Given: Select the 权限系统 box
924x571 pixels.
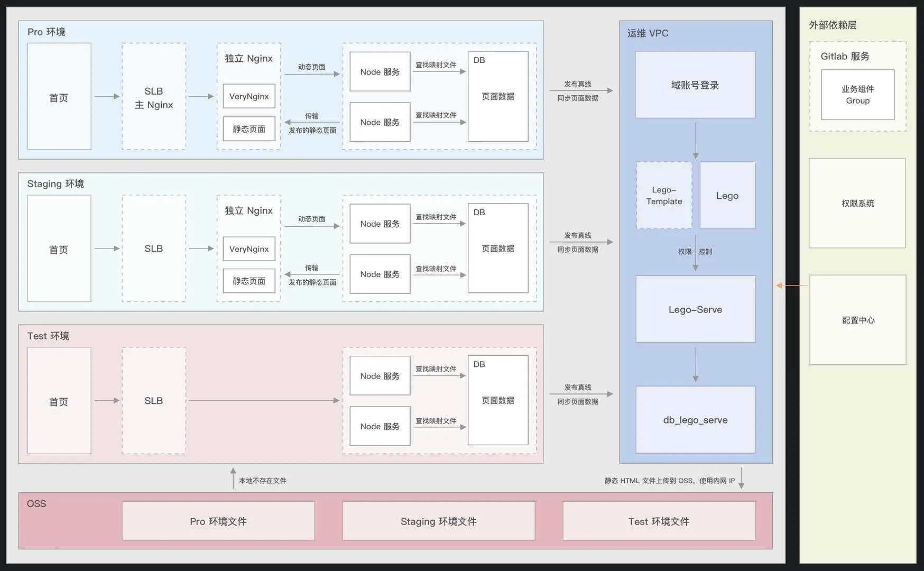Looking at the screenshot, I should 857,203.
